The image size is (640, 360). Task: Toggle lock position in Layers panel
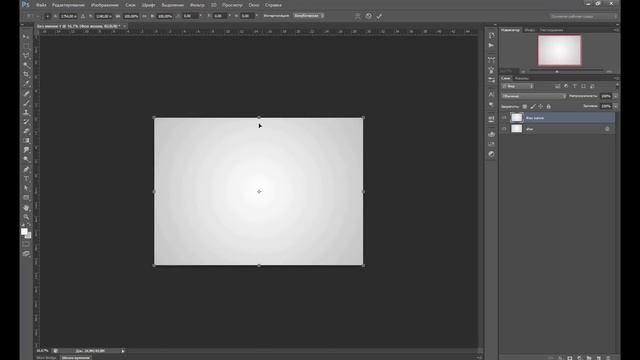coord(540,107)
